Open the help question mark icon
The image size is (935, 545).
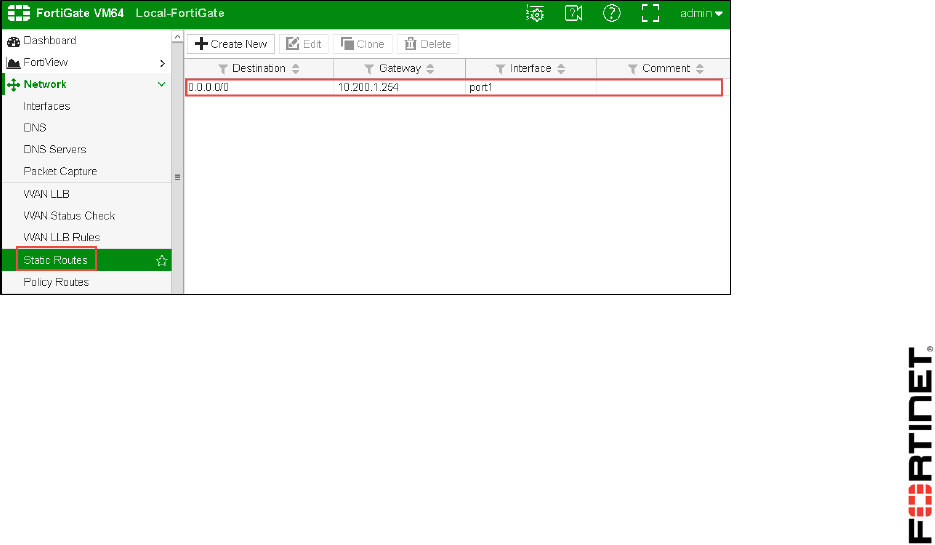(612, 13)
